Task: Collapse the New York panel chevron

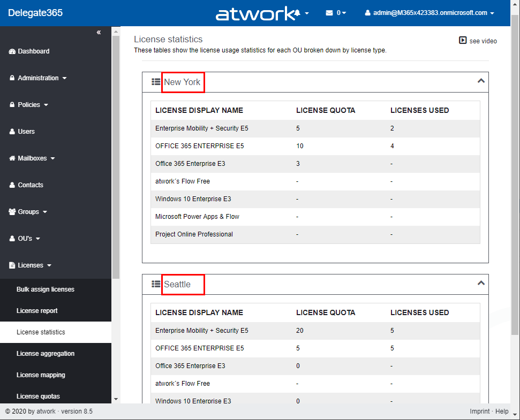Action: pyautogui.click(x=480, y=81)
